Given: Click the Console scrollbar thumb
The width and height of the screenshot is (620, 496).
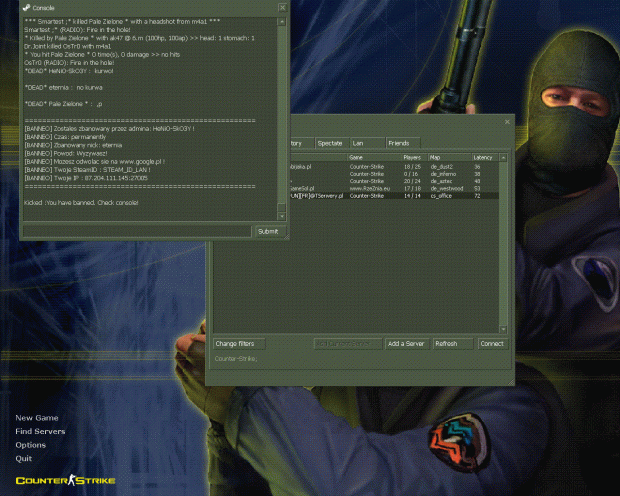Looking at the screenshot, I should pos(282,208).
